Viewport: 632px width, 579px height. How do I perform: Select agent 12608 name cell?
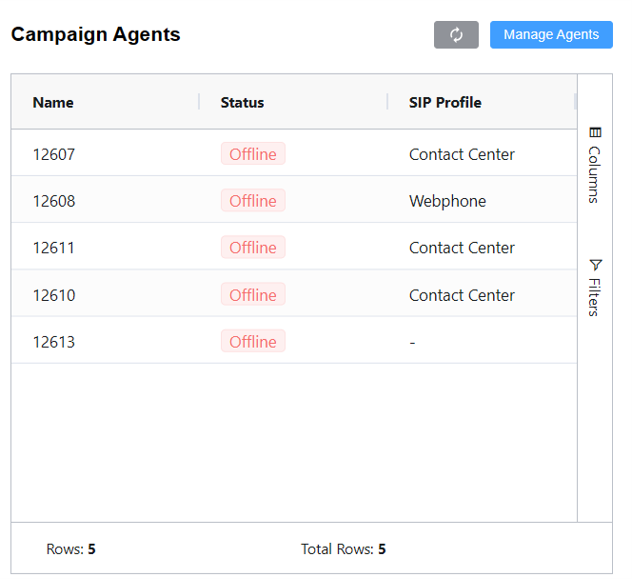54,201
